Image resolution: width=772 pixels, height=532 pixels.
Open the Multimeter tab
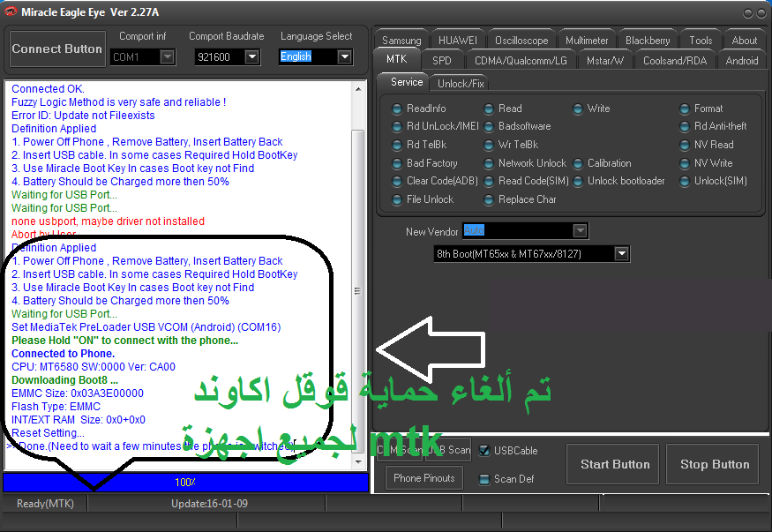587,41
